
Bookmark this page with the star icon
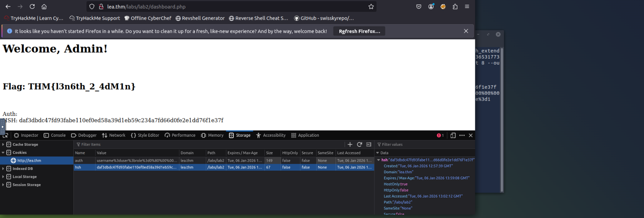(371, 7)
